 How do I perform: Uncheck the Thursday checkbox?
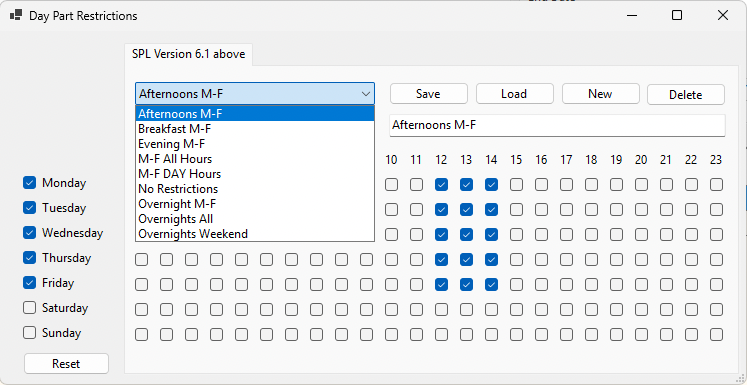[30, 258]
